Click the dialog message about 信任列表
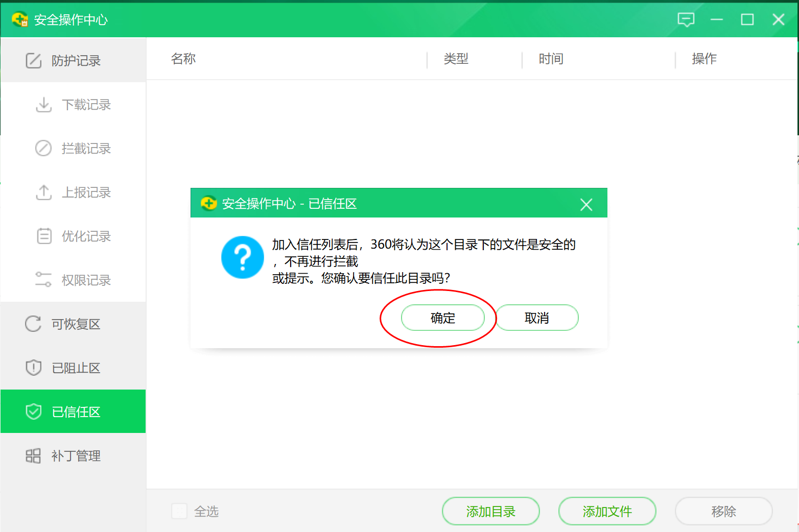This screenshot has width=799, height=532. coord(424,261)
